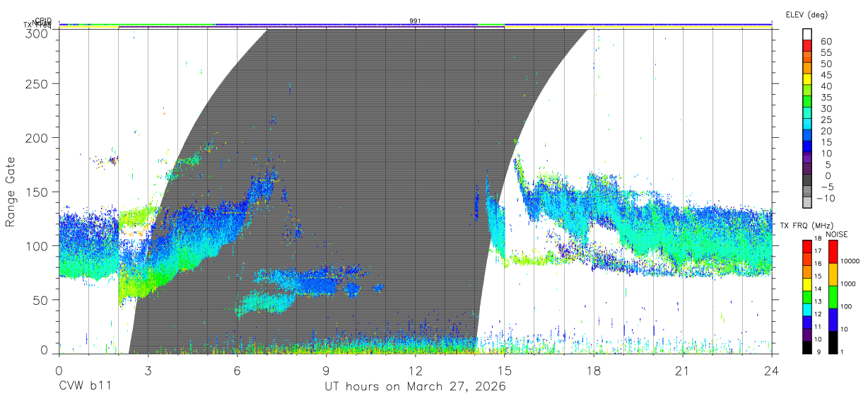Click the ELEV (deg) colorbar title

(x=807, y=15)
